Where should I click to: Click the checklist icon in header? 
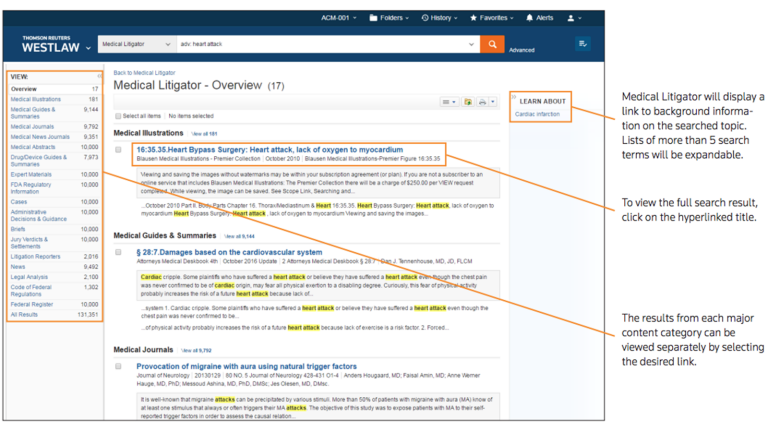point(582,44)
